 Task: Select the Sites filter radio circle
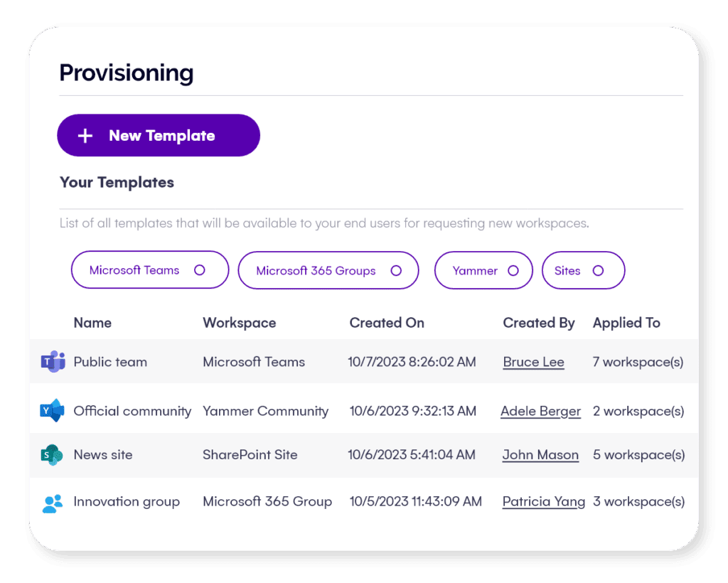[x=598, y=271]
